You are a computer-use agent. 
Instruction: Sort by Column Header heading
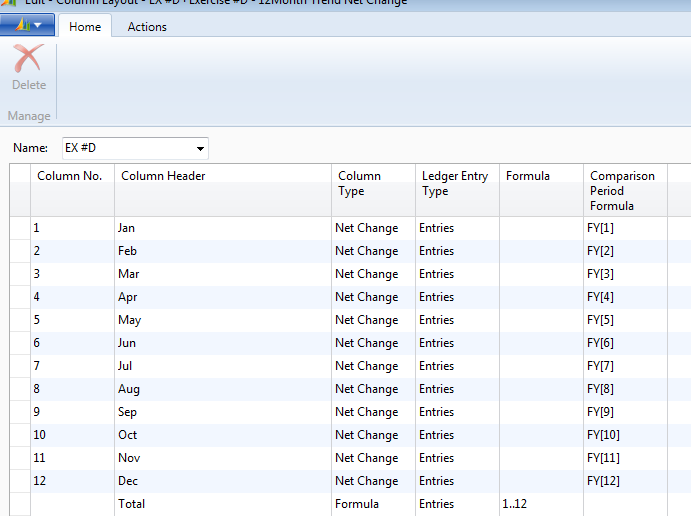click(163, 176)
